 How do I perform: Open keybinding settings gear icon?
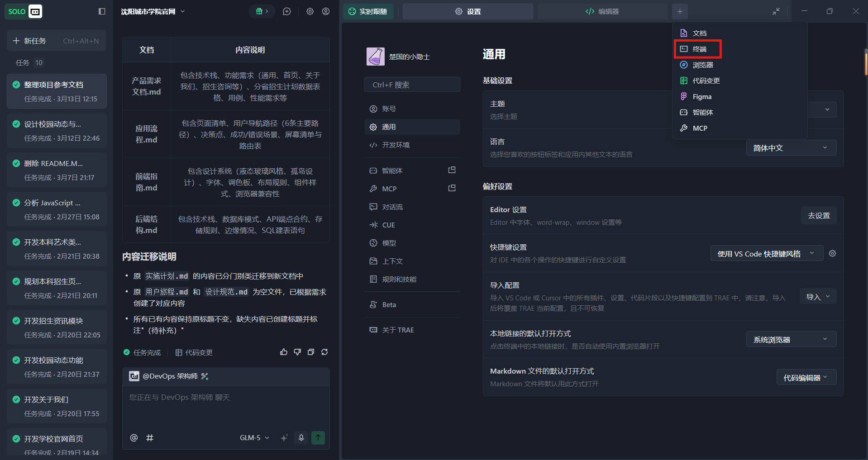click(x=832, y=254)
